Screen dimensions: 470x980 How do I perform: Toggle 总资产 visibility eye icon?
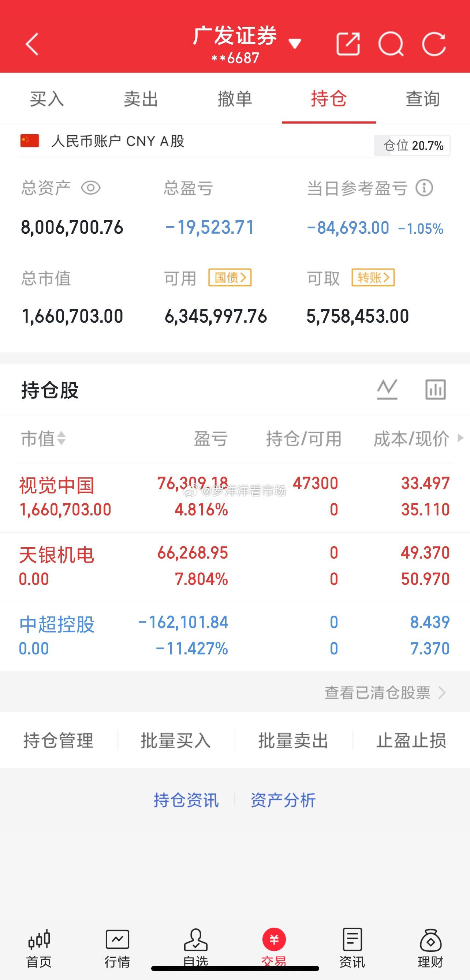pos(90,188)
